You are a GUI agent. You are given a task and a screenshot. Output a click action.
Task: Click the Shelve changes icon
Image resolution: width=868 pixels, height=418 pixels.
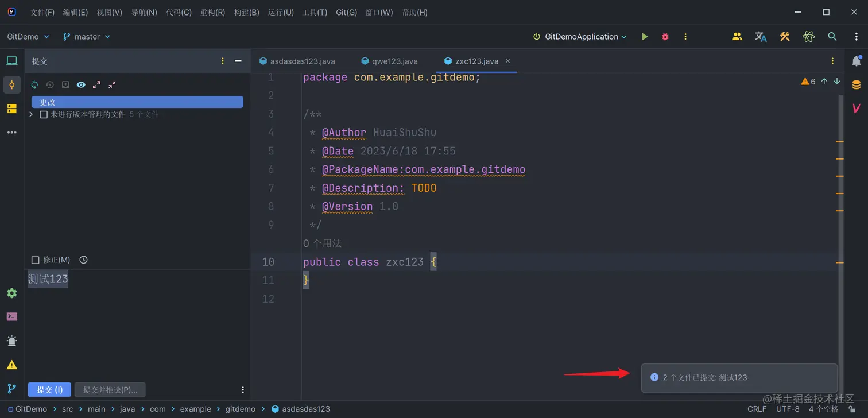pos(65,84)
